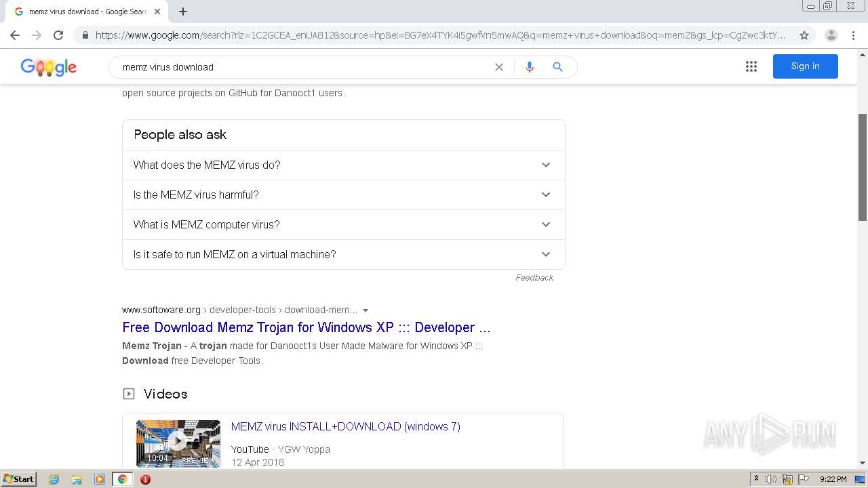Launch Internet Explorer from taskbar
This screenshot has width=868, height=488.
click(54, 479)
